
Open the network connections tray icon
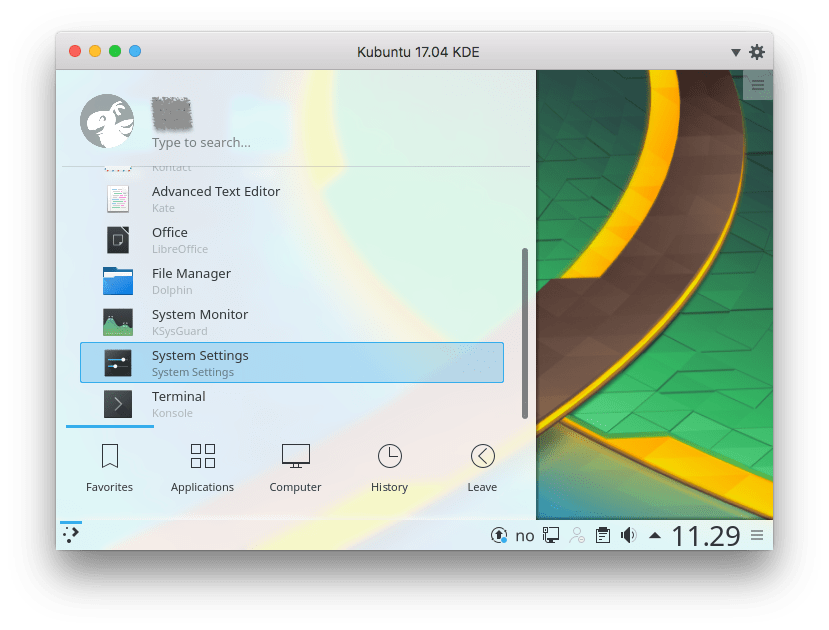551,535
